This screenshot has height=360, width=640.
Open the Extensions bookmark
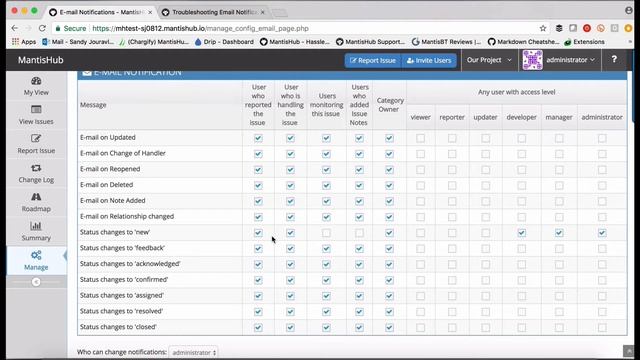click(x=584, y=42)
